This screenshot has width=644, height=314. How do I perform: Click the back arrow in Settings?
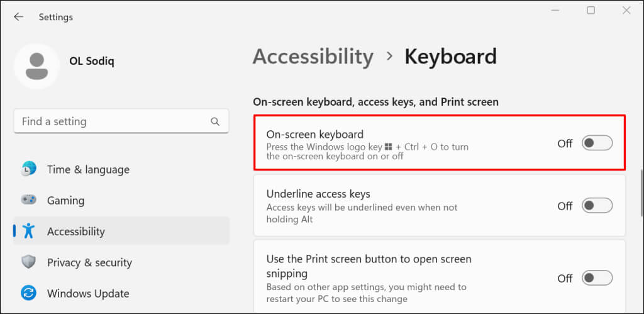[x=18, y=17]
